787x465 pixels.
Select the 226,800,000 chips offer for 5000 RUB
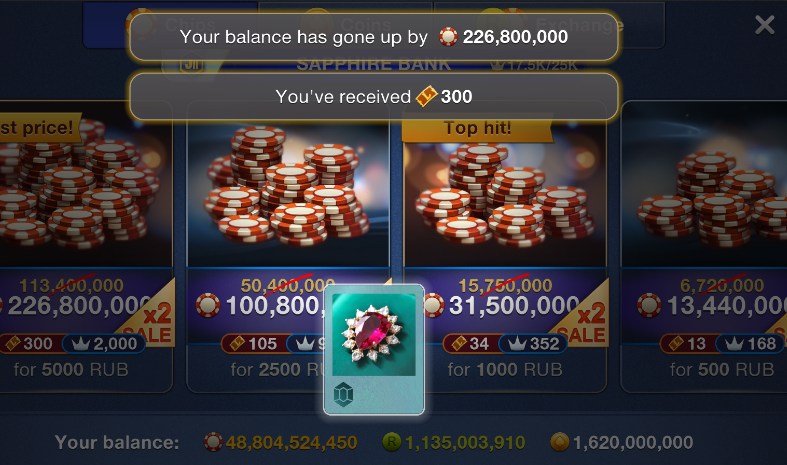click(x=85, y=246)
